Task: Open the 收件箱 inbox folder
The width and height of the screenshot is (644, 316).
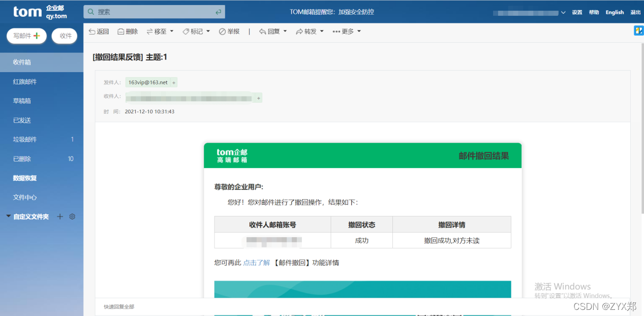Action: 42,62
